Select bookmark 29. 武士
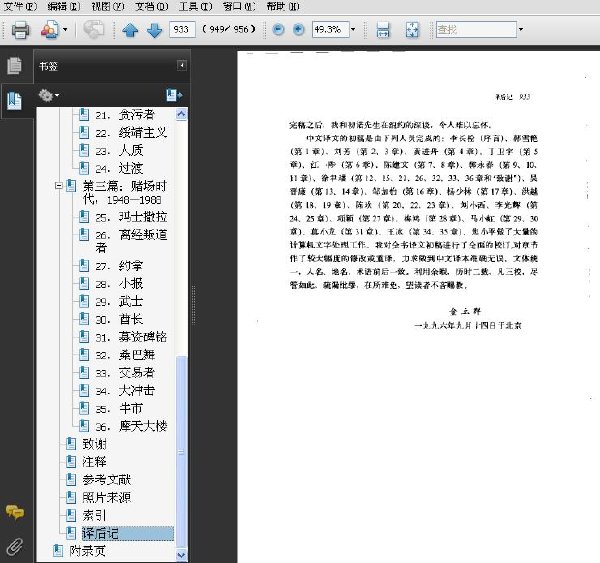This screenshot has height=563, width=600. click(x=119, y=301)
